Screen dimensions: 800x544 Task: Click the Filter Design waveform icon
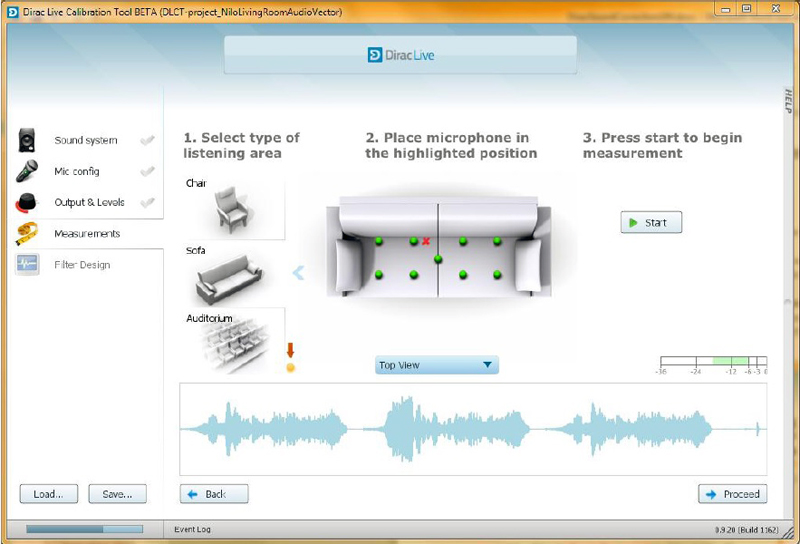point(27,264)
